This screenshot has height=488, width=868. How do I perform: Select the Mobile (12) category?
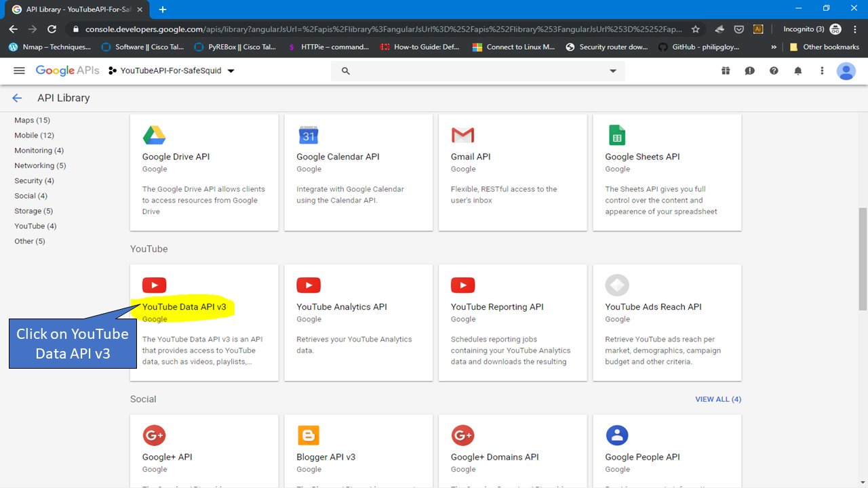pos(34,135)
